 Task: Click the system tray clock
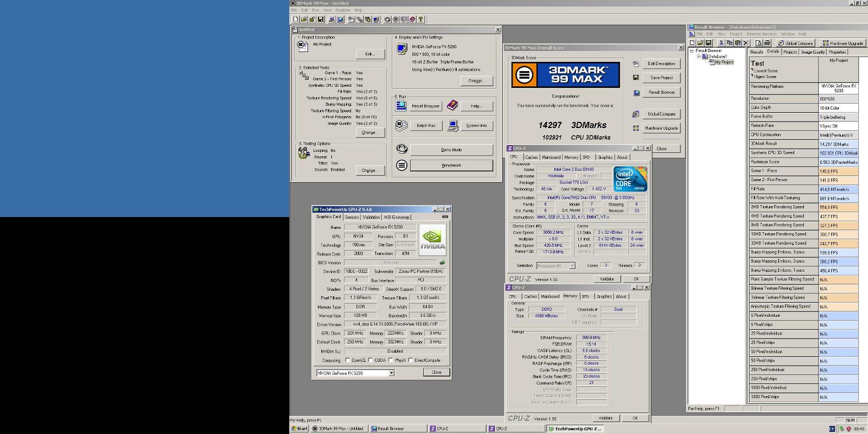(859, 429)
